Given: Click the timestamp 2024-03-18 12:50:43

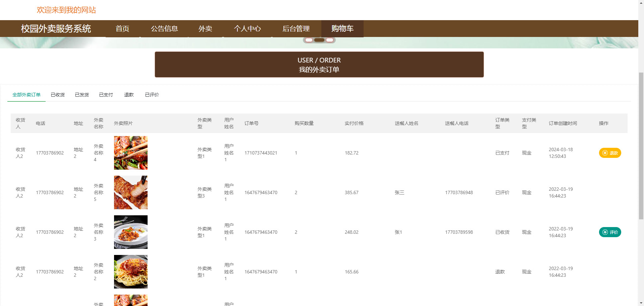Looking at the screenshot, I should click(x=561, y=153).
